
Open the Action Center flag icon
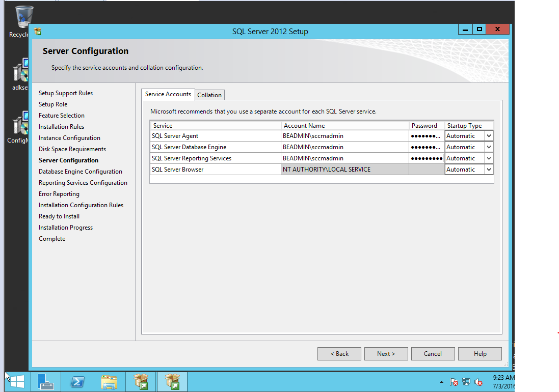click(454, 382)
